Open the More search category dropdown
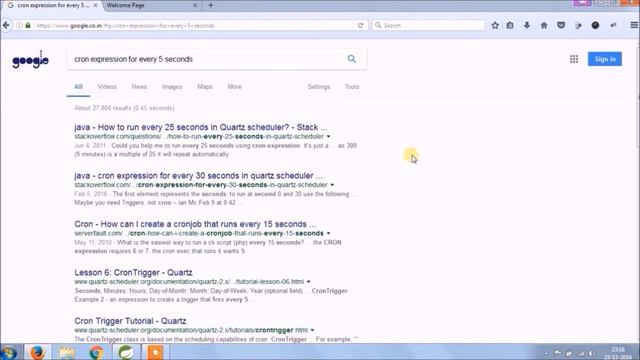The height and width of the screenshot is (360, 640). click(x=235, y=87)
